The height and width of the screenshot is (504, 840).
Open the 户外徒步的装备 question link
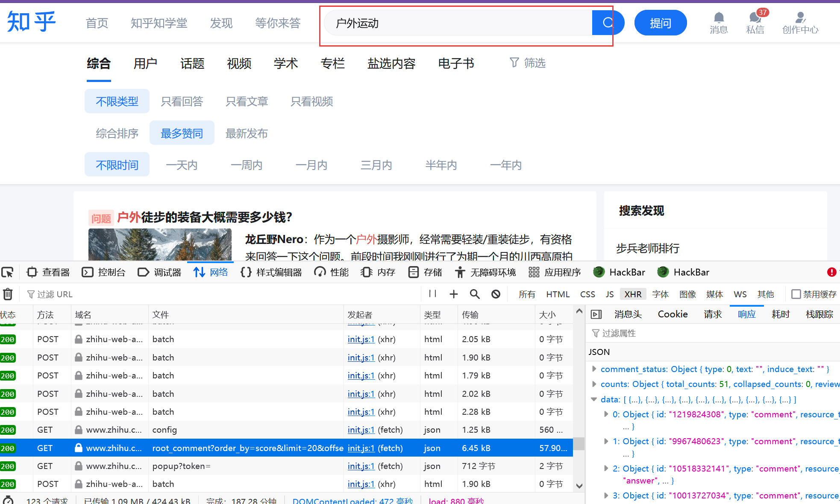coord(204,217)
